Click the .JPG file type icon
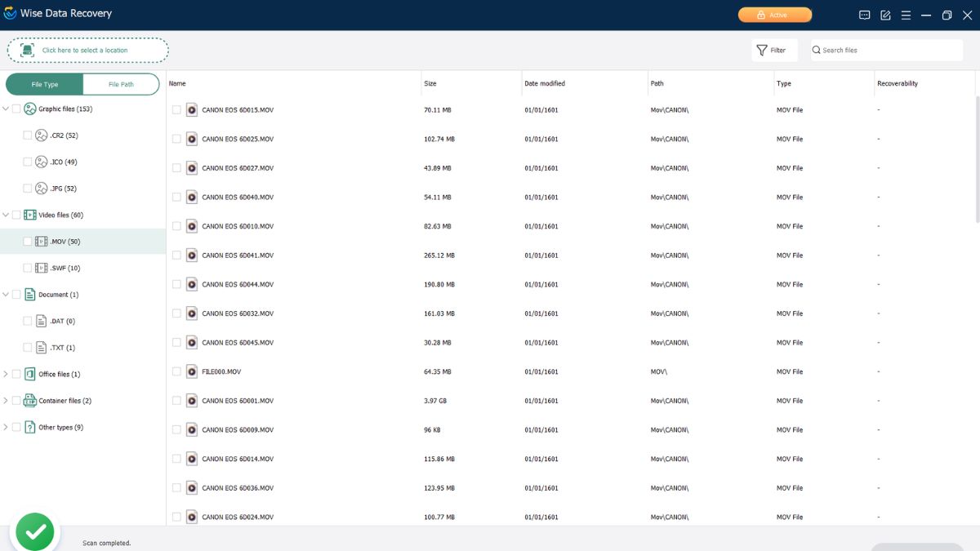980x551 pixels. pos(42,189)
